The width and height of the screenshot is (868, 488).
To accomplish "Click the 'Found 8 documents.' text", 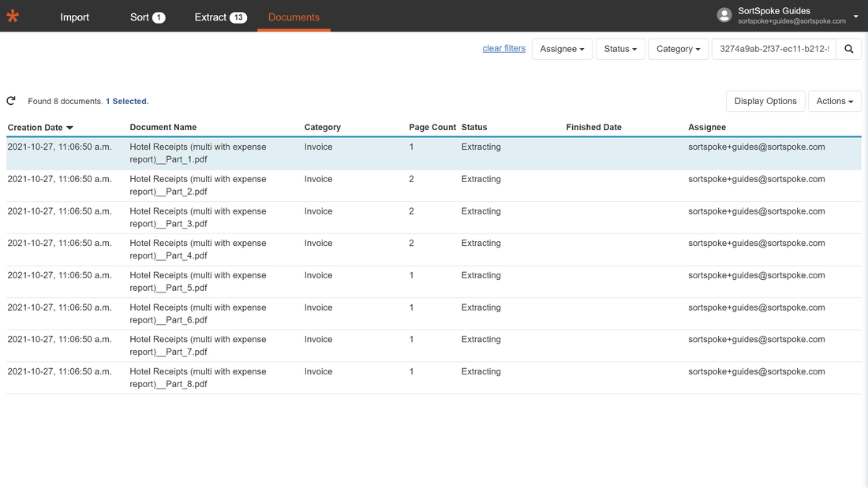I will tap(65, 101).
